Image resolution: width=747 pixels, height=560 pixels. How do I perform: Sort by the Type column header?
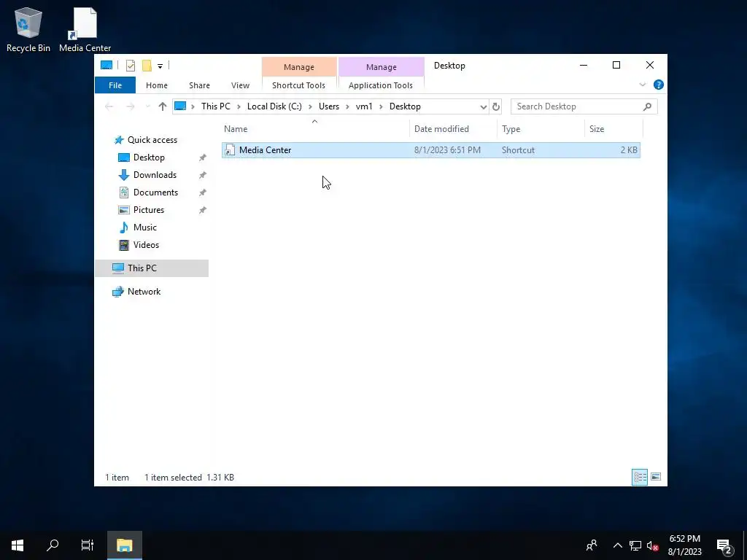click(541, 129)
